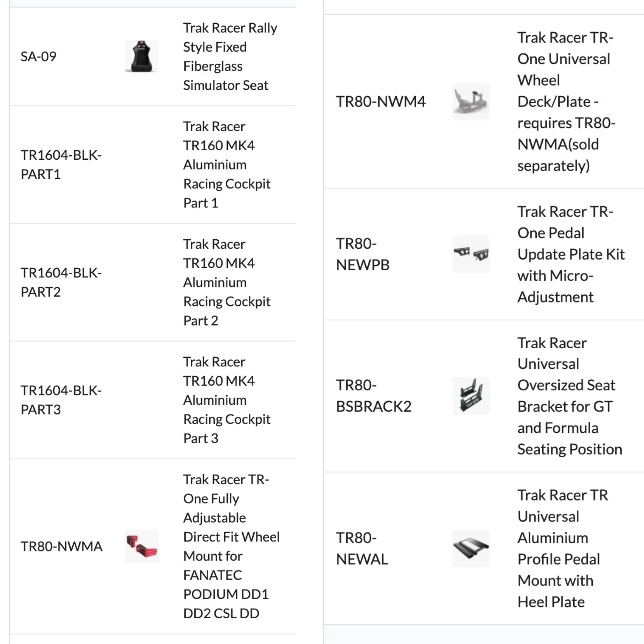Open the TR80-NEWPB pedal plate kit thumbnail
This screenshot has width=644, height=644.
click(x=471, y=254)
